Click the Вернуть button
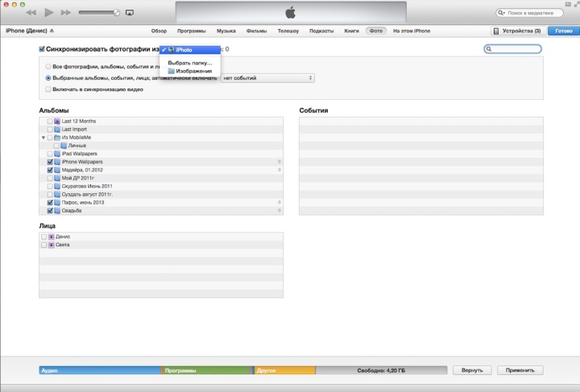 471,370
